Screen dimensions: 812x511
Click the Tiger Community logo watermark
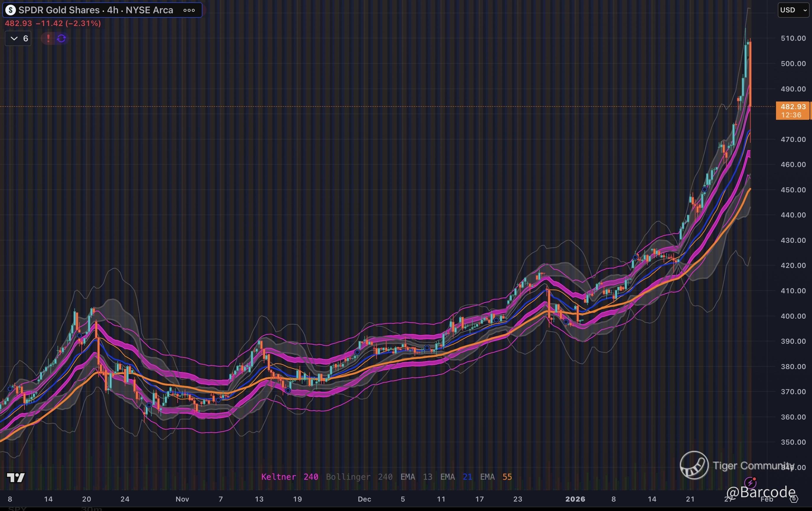pyautogui.click(x=694, y=465)
